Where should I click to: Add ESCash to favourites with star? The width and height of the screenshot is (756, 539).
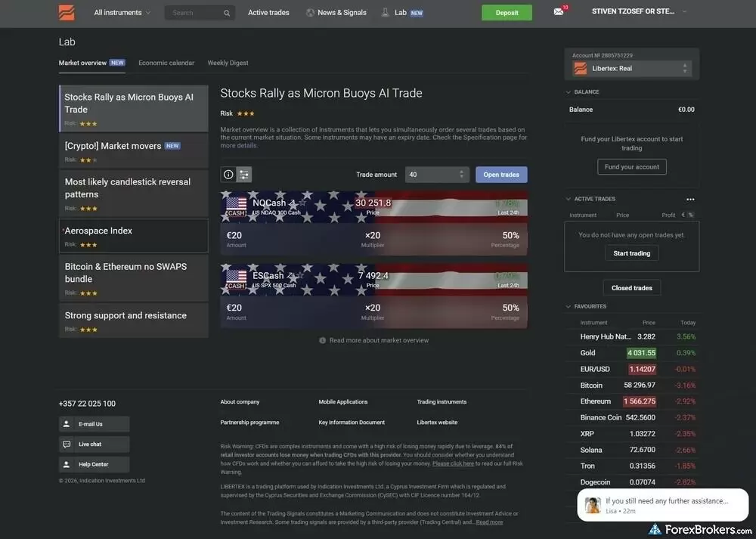point(299,275)
